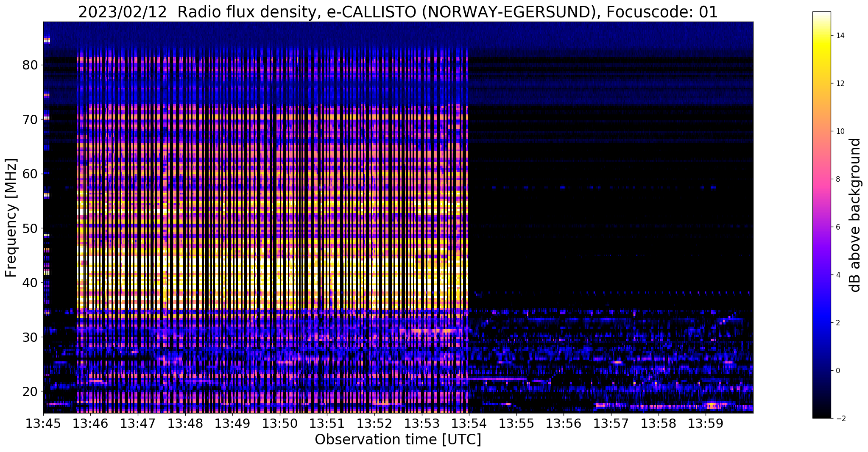Click the 80 MHz frequency tick label
Screen dimensions: 868x452
(31, 65)
